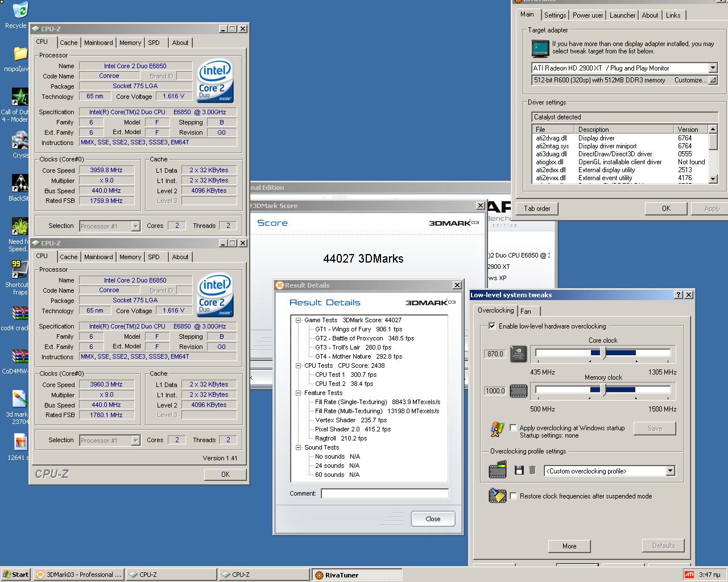Click the Intel Core 2 Duo logo in upper CPU-Z

point(215,80)
